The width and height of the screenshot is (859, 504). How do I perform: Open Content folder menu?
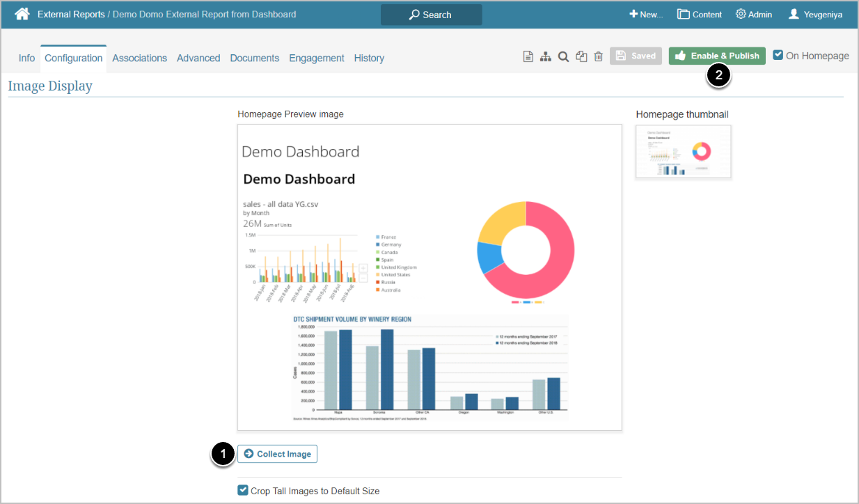pyautogui.click(x=700, y=14)
